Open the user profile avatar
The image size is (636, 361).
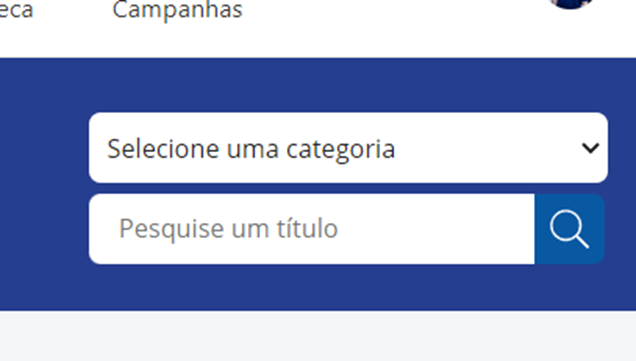[571, 3]
